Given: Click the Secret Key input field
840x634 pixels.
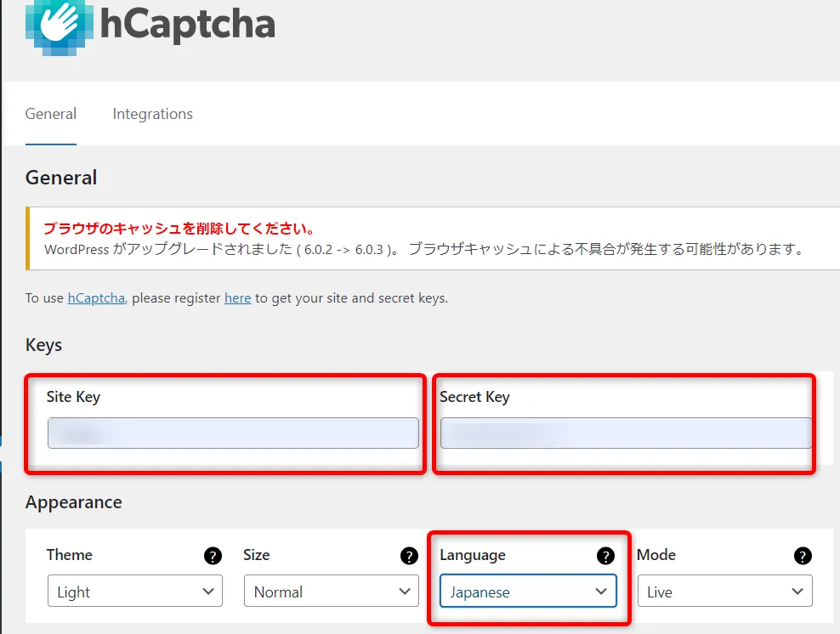Looking at the screenshot, I should tap(626, 433).
